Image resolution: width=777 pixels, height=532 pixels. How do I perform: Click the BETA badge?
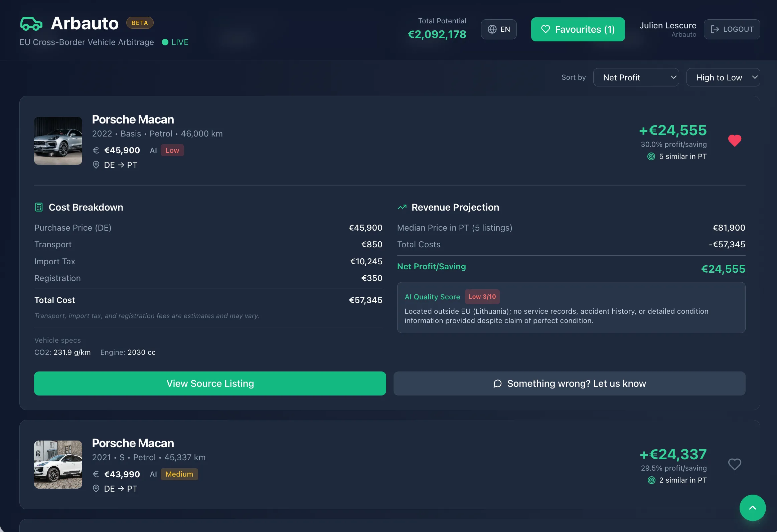pyautogui.click(x=140, y=23)
